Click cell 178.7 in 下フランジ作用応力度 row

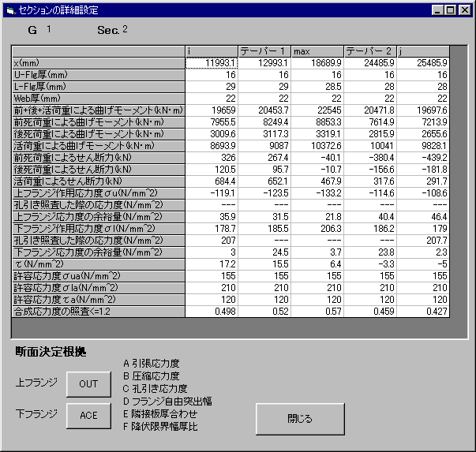212,229
